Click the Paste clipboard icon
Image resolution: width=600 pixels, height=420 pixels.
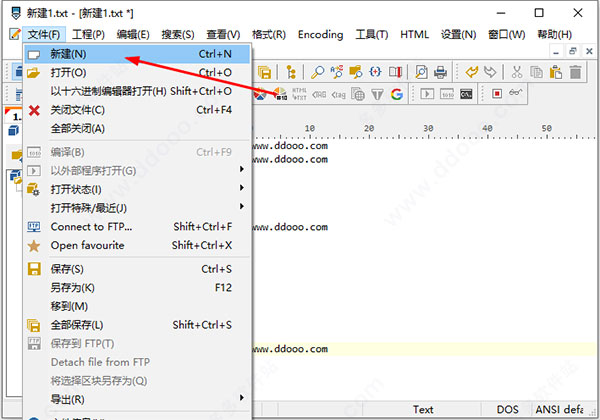(556, 72)
